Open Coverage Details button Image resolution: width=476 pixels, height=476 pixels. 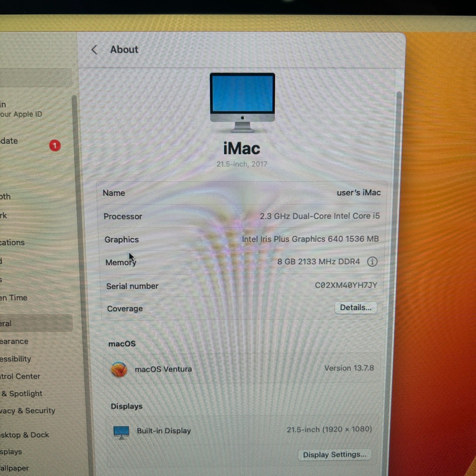point(356,307)
